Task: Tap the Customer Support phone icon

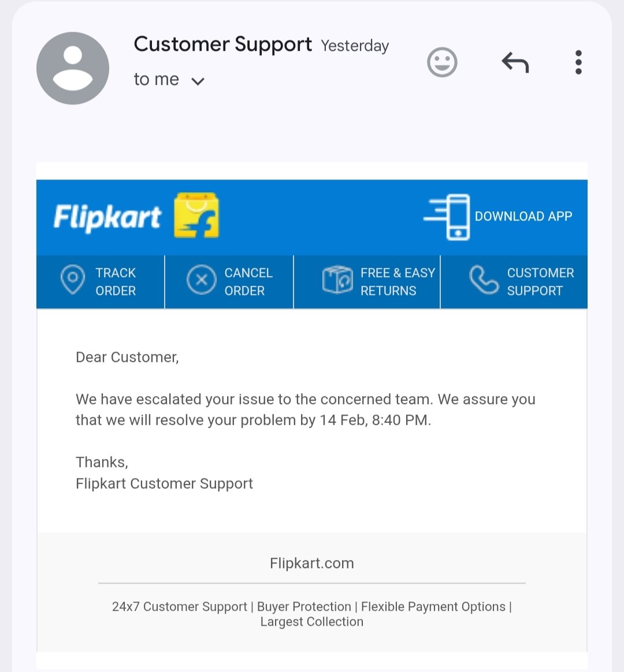Action: (483, 280)
